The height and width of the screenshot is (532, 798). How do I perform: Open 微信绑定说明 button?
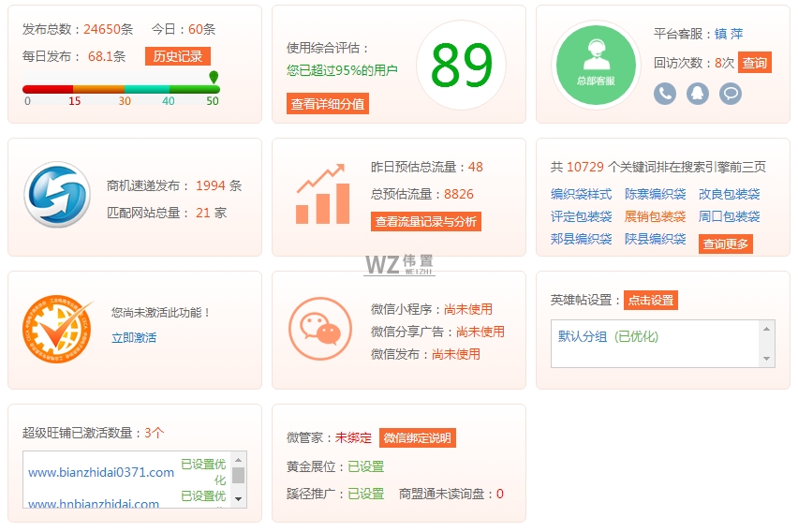click(x=418, y=437)
